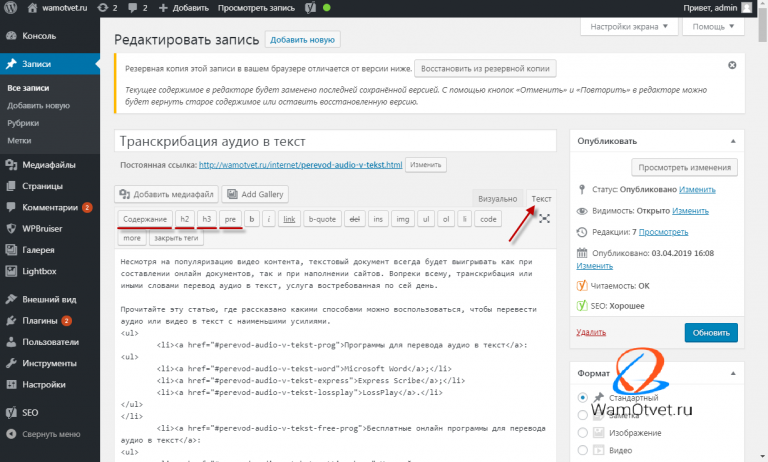
Task: Open the comments bubble in admin bar
Action: pos(138,9)
